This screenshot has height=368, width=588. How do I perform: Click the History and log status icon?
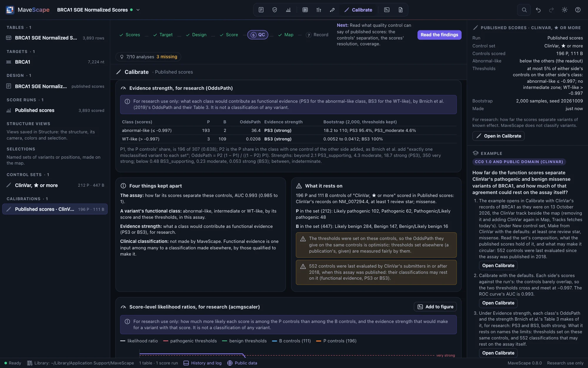[x=186, y=363]
